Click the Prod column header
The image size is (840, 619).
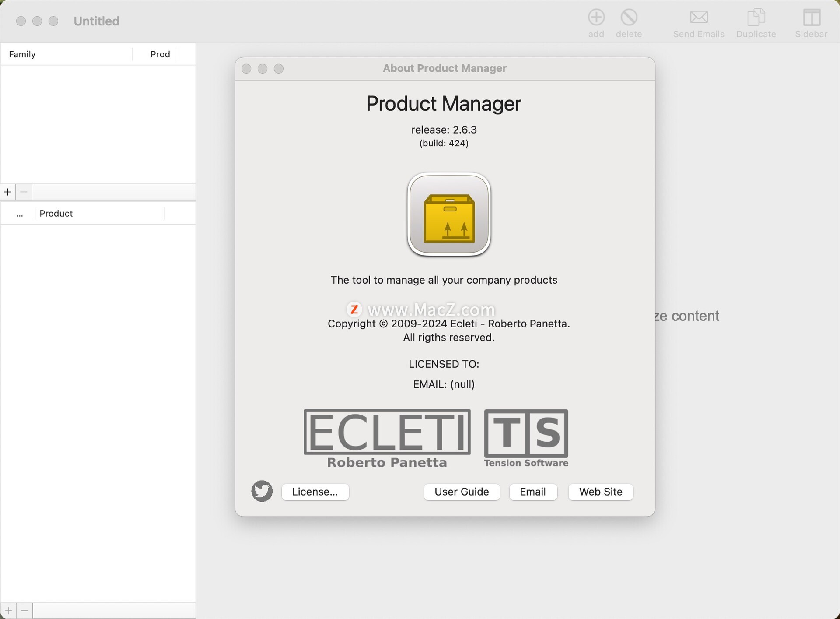tap(155, 54)
